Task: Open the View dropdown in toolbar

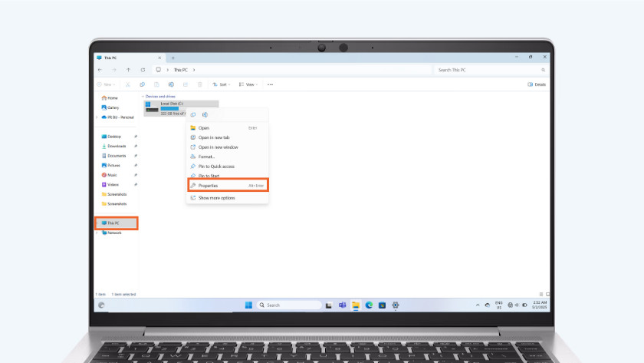Action: (248, 84)
